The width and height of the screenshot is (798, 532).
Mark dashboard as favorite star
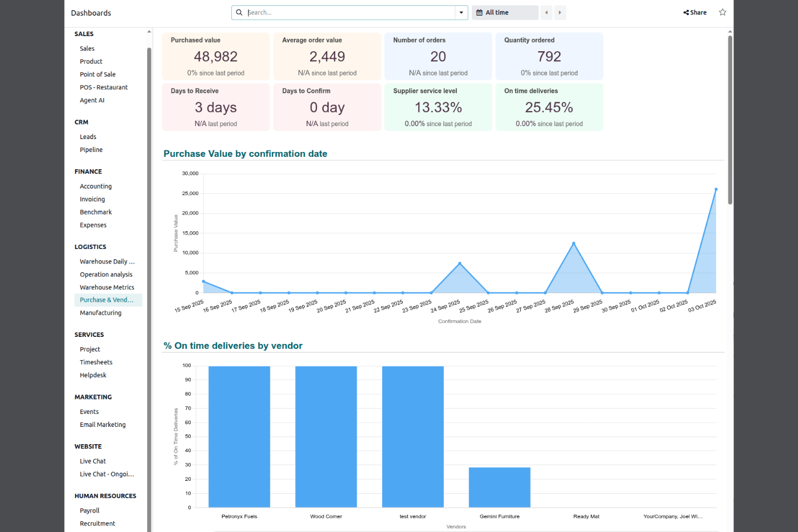point(723,12)
